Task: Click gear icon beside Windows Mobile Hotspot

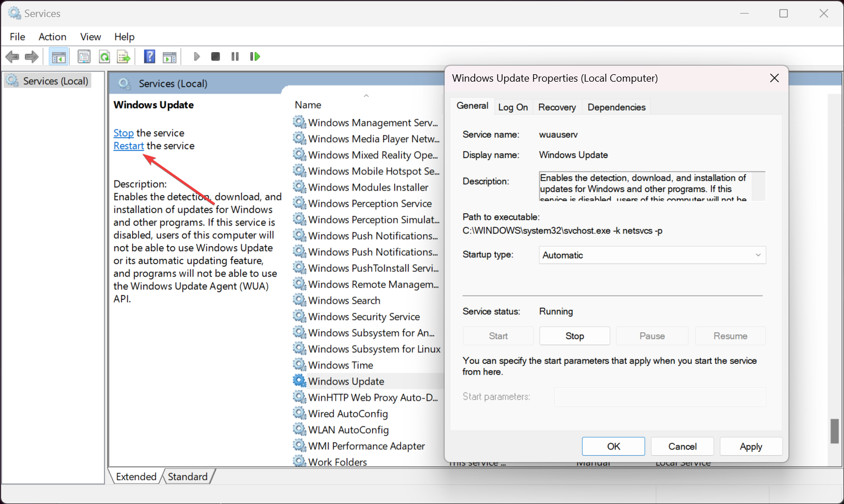Action: tap(299, 170)
